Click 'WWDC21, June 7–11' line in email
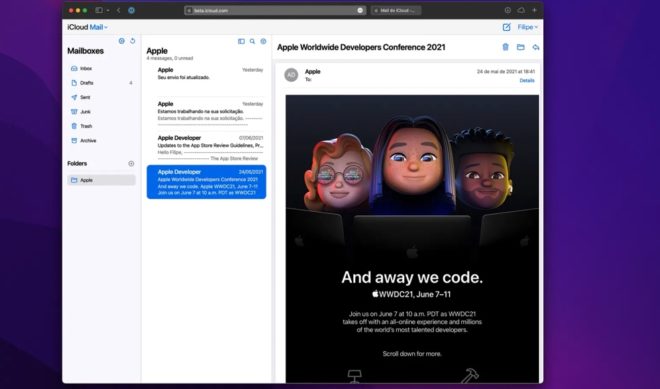This screenshot has width=660, height=389. click(x=411, y=294)
